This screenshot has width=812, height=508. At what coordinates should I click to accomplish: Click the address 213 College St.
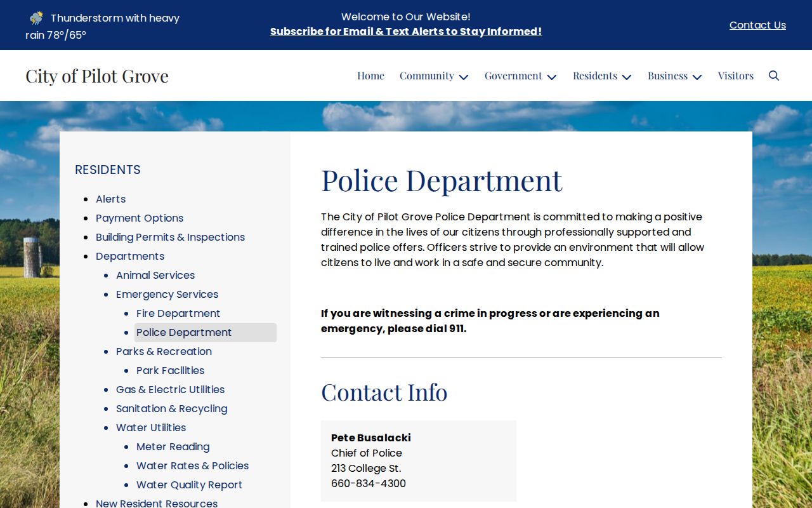(x=366, y=468)
